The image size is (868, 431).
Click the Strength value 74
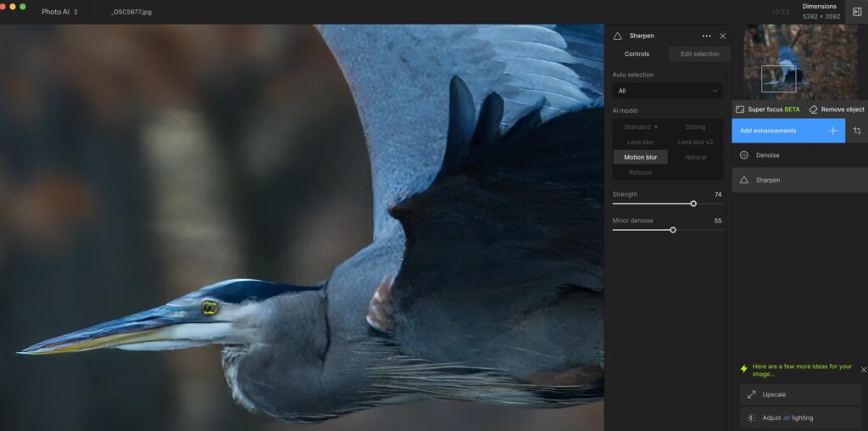[718, 194]
